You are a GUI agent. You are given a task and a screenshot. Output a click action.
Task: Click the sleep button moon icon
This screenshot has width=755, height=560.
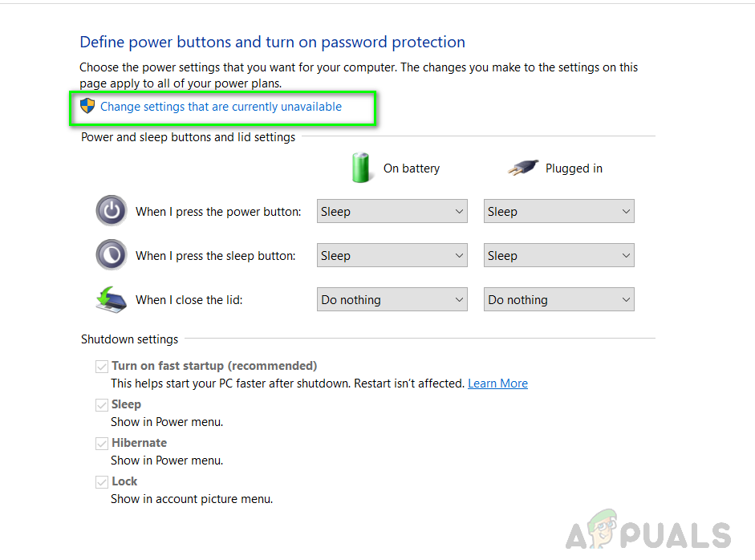(x=111, y=255)
